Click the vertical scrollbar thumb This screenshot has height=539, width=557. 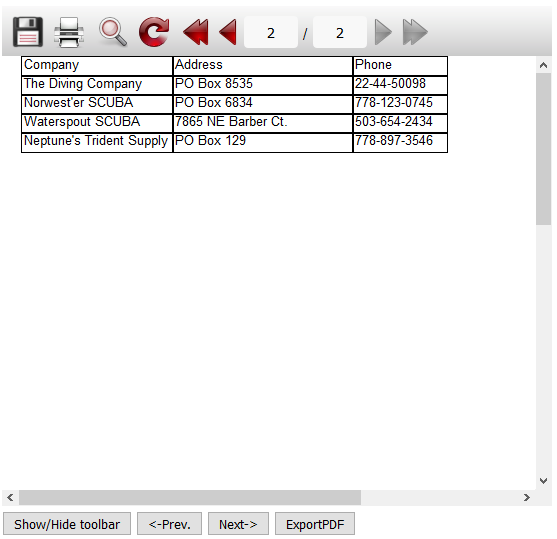(543, 149)
